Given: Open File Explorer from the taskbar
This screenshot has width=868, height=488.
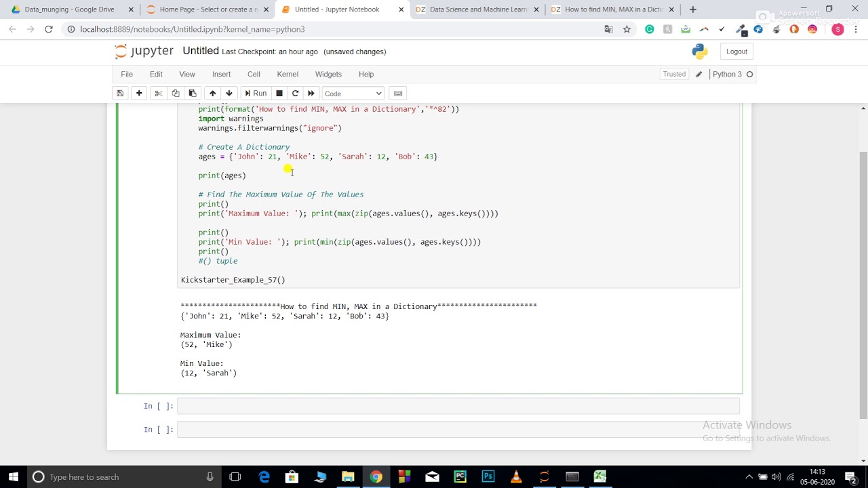Looking at the screenshot, I should (x=348, y=476).
